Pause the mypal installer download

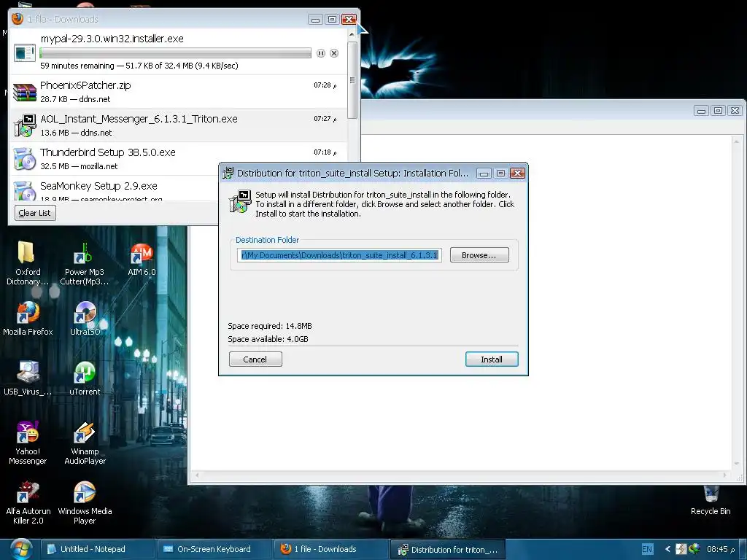tap(321, 53)
